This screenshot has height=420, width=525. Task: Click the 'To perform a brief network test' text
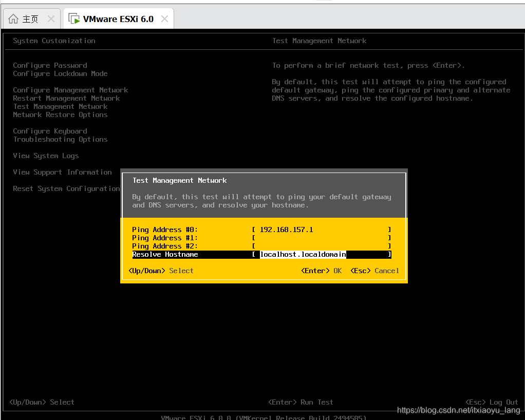pos(368,65)
